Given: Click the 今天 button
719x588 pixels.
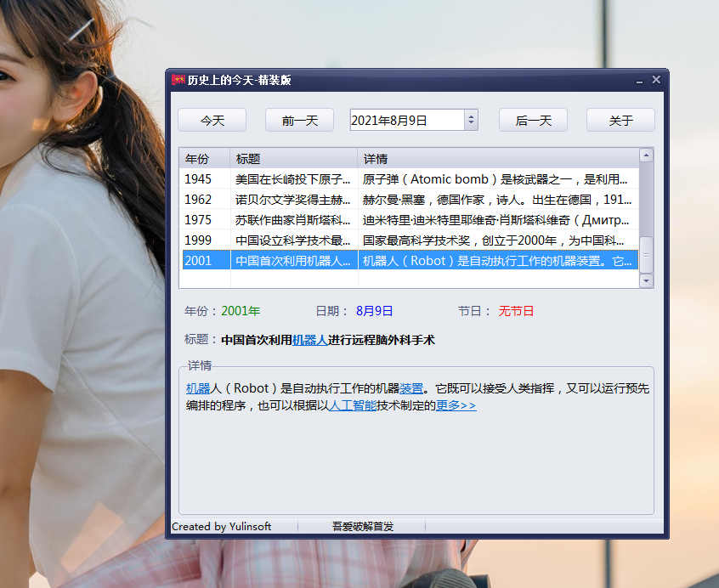Looking at the screenshot, I should click(x=212, y=121).
